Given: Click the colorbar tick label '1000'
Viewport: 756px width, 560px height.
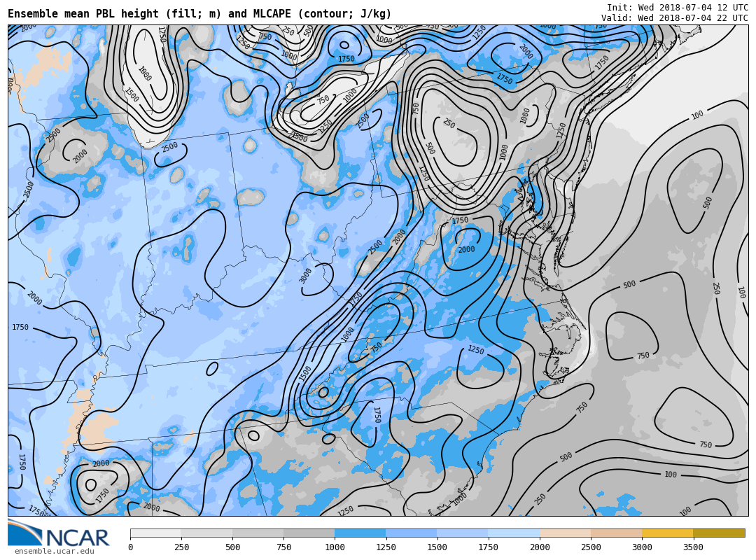Looking at the screenshot, I should [335, 547].
